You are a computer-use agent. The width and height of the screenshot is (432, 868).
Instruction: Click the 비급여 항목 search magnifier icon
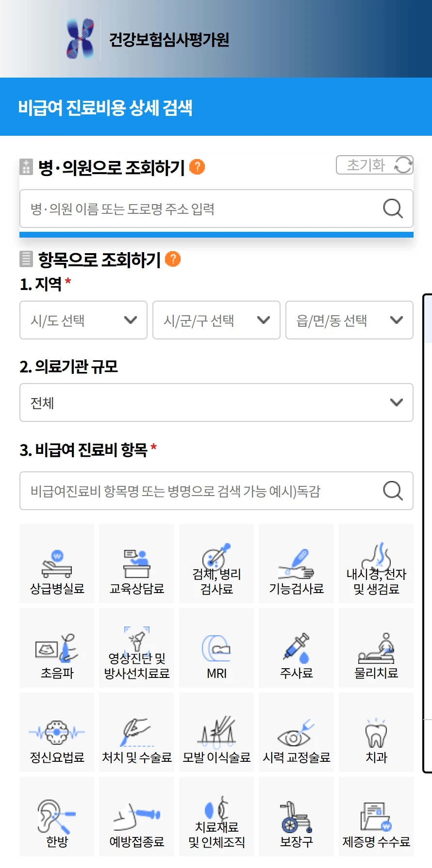pyautogui.click(x=393, y=491)
